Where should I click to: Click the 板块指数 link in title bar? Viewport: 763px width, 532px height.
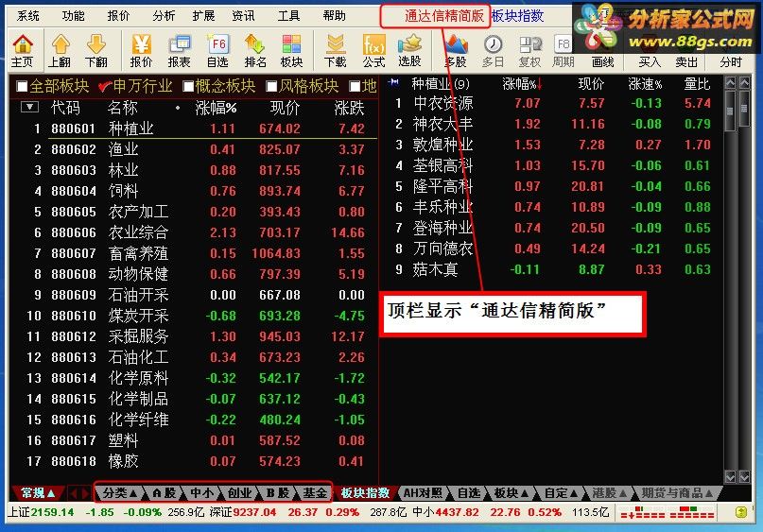[517, 16]
